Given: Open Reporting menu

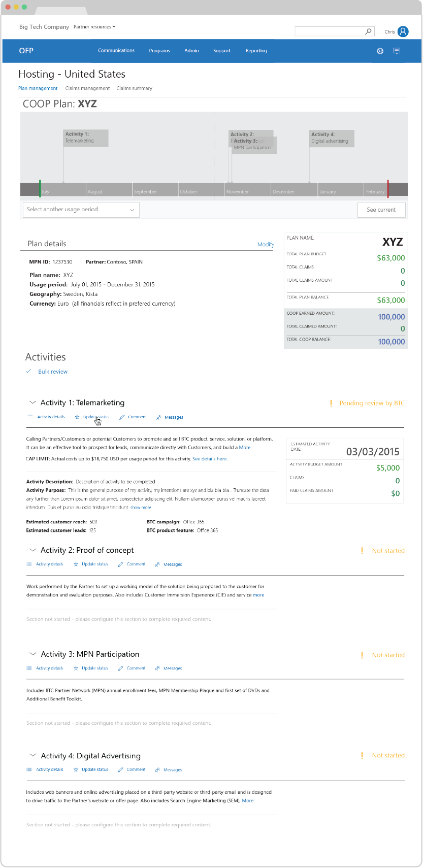Looking at the screenshot, I should [256, 51].
